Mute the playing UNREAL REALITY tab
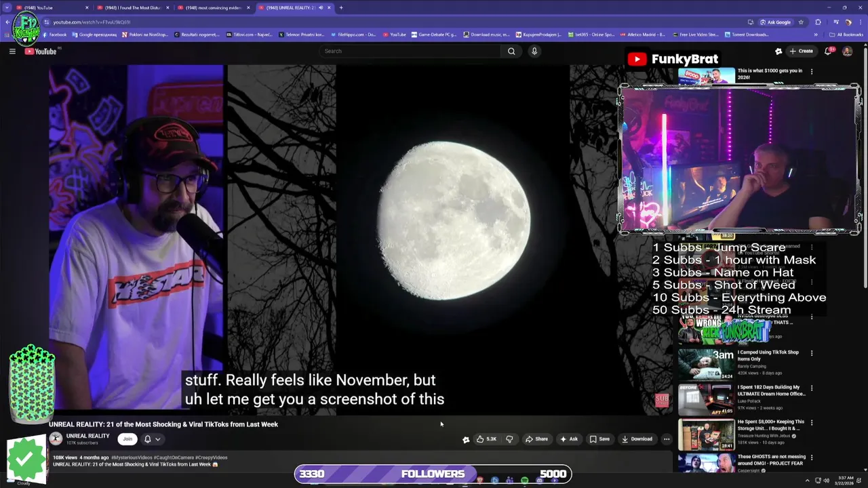 tap(321, 7)
